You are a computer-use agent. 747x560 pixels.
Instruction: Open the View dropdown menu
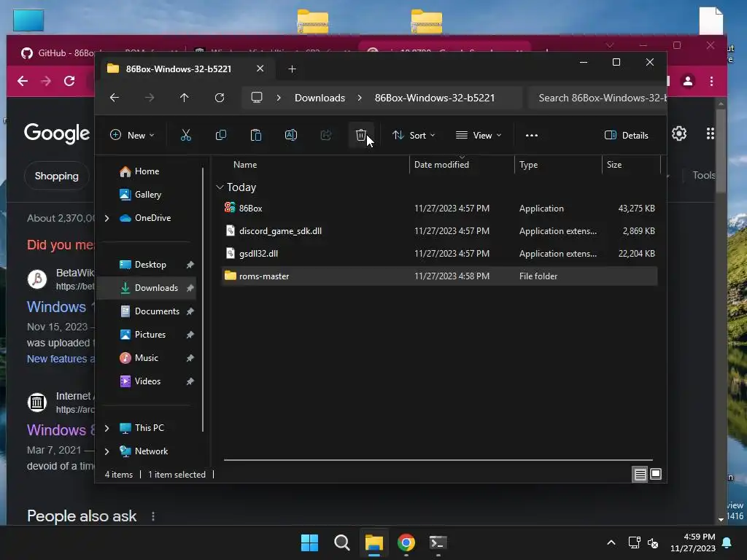point(479,135)
